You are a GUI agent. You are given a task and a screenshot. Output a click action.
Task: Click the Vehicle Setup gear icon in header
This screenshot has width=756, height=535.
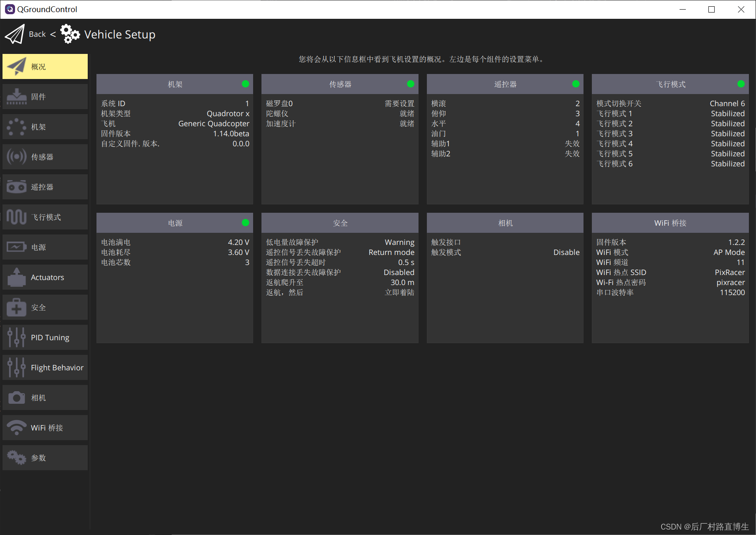(x=70, y=34)
